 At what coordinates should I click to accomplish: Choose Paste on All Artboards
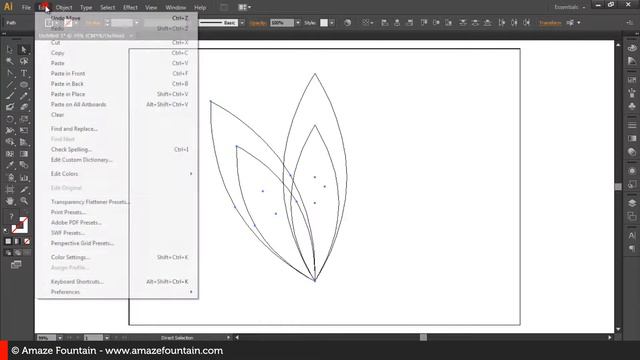coord(117,104)
